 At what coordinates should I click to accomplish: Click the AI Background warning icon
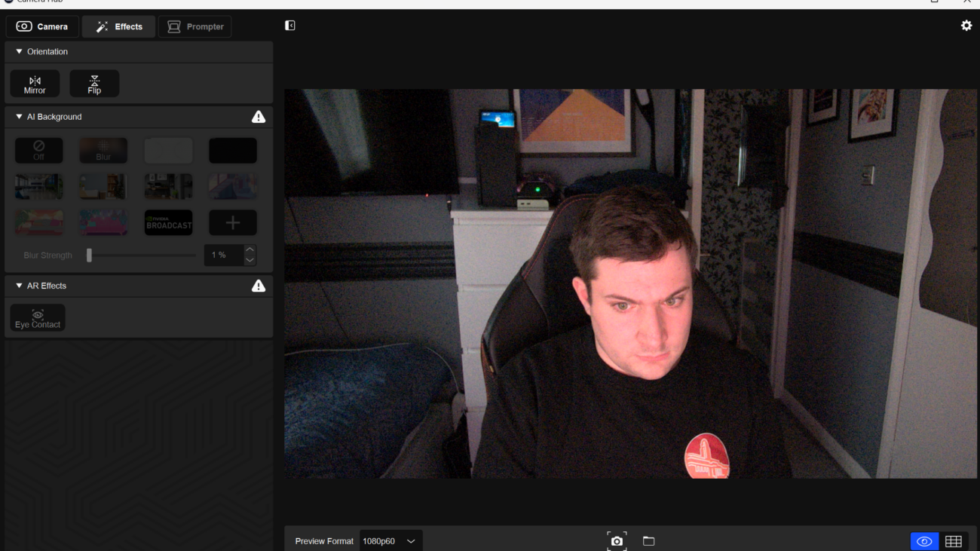coord(259,117)
